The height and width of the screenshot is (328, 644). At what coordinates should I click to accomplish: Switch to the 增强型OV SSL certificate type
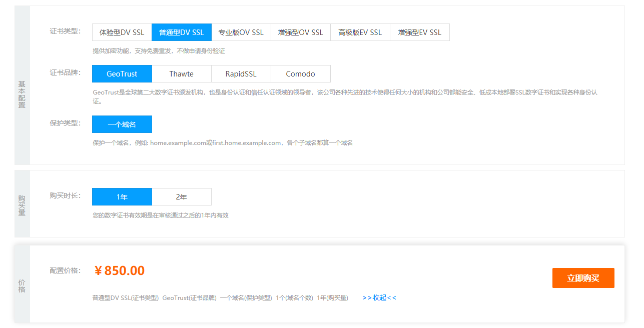pos(300,32)
